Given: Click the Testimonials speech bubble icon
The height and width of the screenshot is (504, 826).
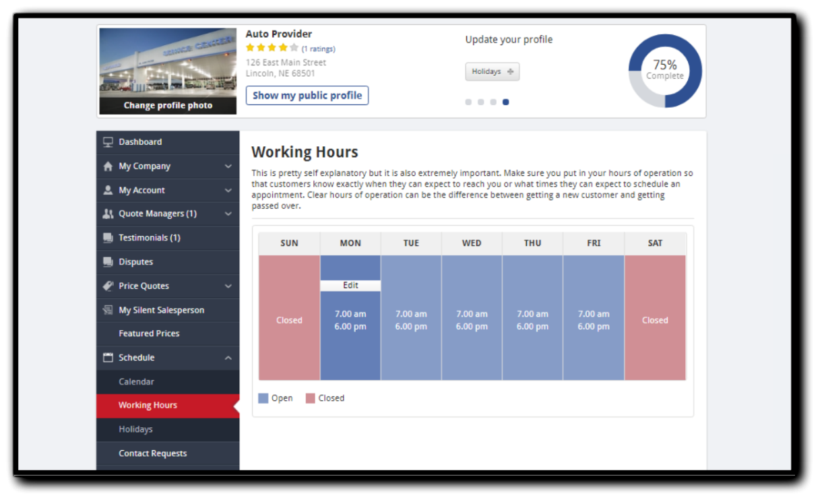Looking at the screenshot, I should point(108,238).
